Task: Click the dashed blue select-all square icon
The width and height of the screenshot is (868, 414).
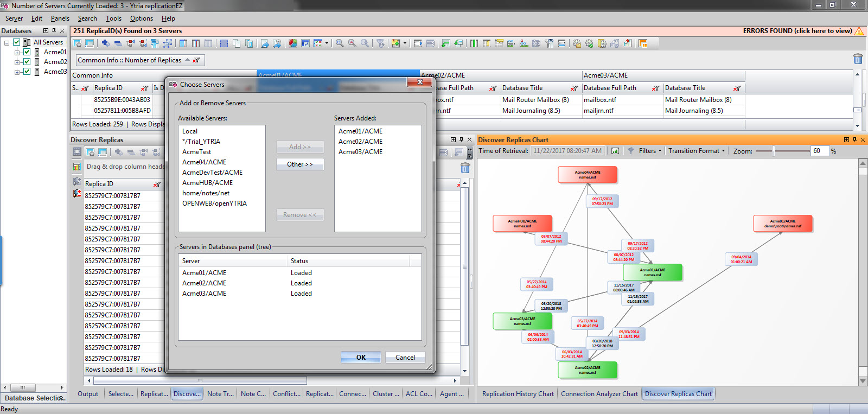Action: 224,43
